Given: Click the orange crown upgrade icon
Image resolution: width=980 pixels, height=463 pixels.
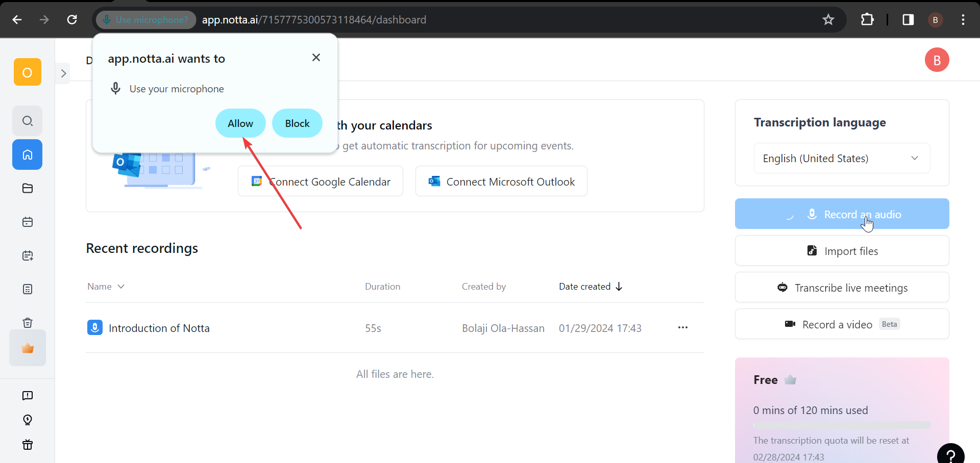Looking at the screenshot, I should 28,348.
